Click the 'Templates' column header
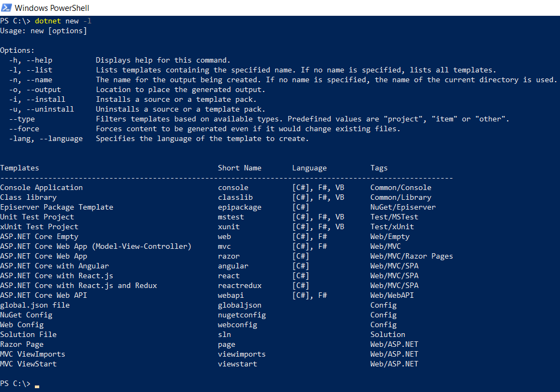The height and width of the screenshot is (392, 560). [x=20, y=168]
